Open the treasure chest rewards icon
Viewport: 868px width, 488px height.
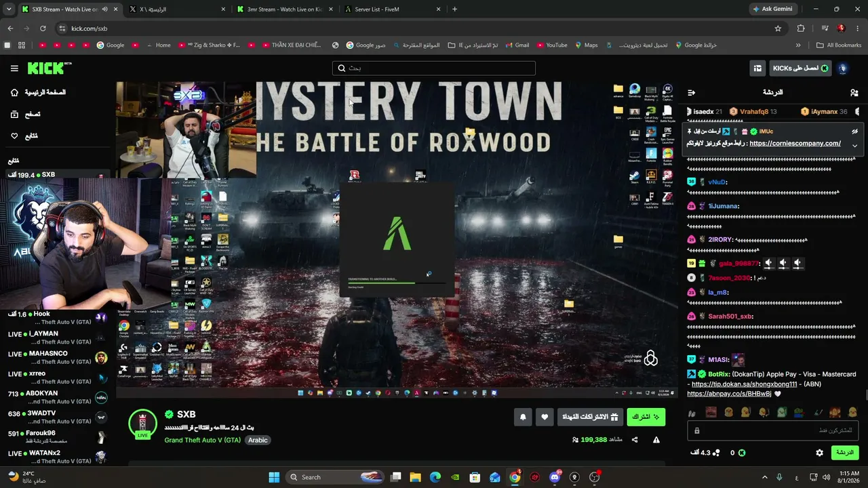[757, 68]
